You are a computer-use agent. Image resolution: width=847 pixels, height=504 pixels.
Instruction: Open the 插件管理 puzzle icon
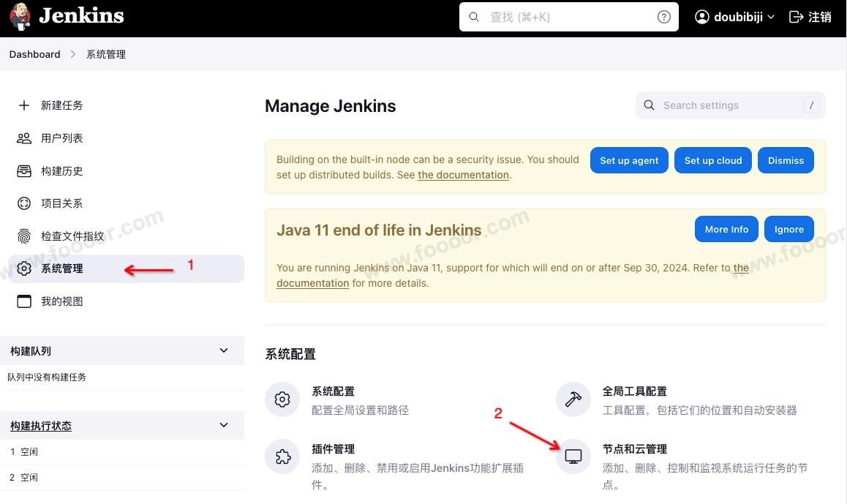pyautogui.click(x=282, y=457)
